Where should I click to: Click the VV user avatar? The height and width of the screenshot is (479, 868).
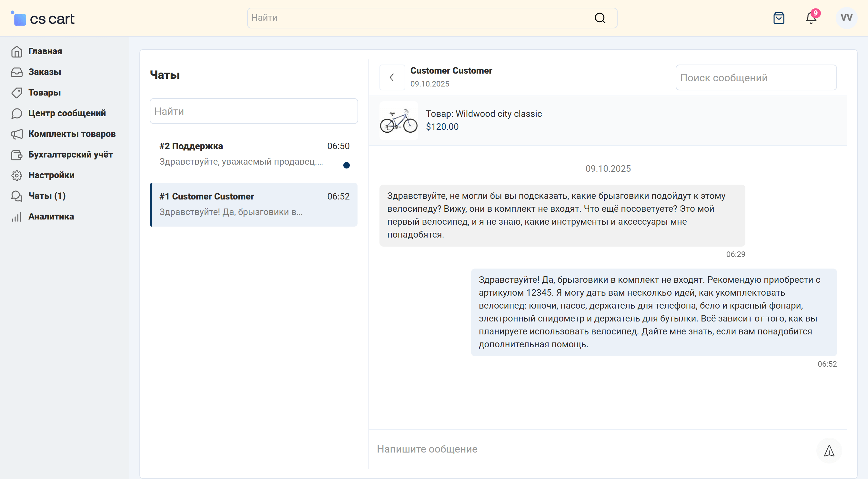[846, 18]
